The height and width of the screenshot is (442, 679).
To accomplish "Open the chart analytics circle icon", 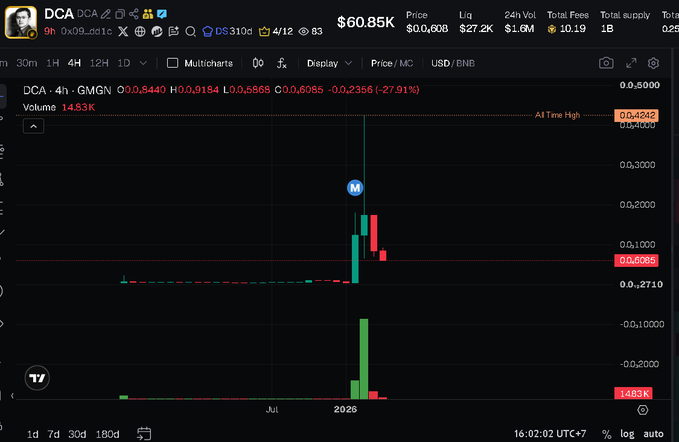I will click(157, 31).
